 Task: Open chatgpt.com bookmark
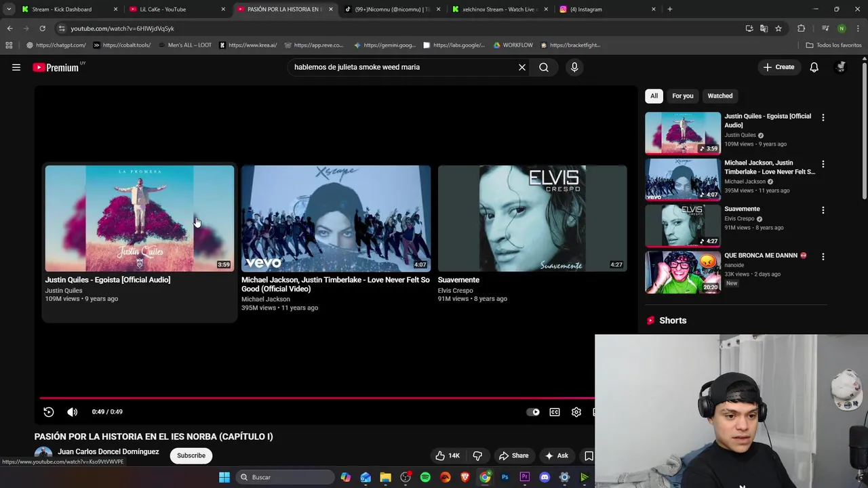pyautogui.click(x=56, y=45)
